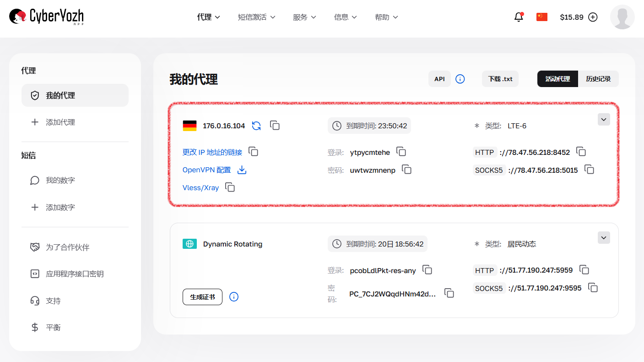Expand the Dynamic Rotating proxy details
This screenshot has height=362, width=644.
point(604,237)
